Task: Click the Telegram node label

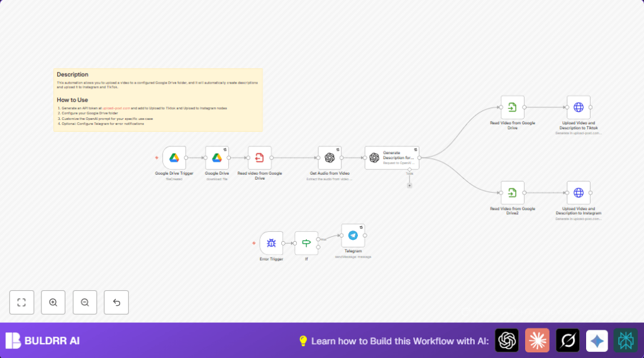Action: tap(353, 251)
